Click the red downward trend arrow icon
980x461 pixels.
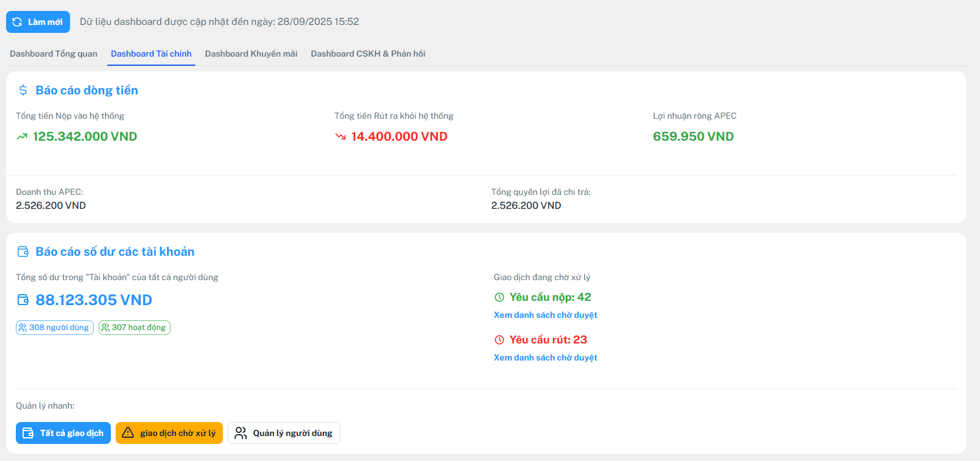340,136
